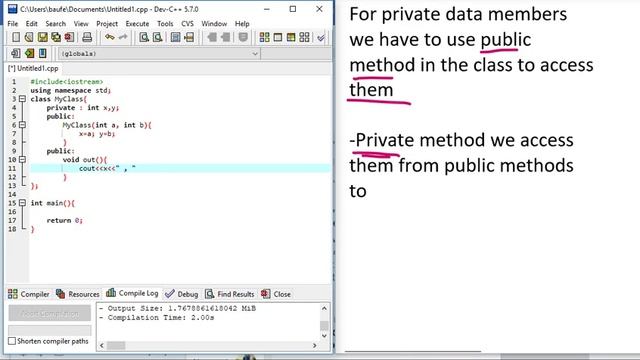
Task: Click the Insert snippet icon in second toolbar row
Action: pyautogui.click(x=16, y=53)
